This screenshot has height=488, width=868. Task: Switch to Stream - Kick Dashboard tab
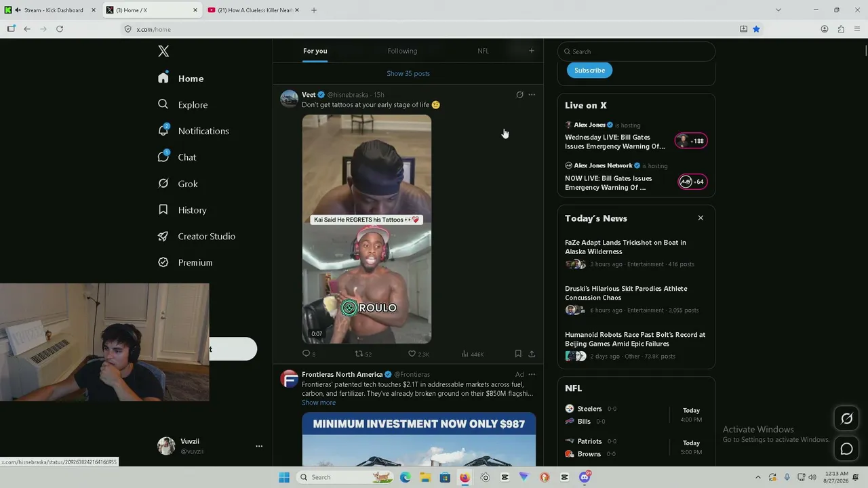click(x=50, y=10)
